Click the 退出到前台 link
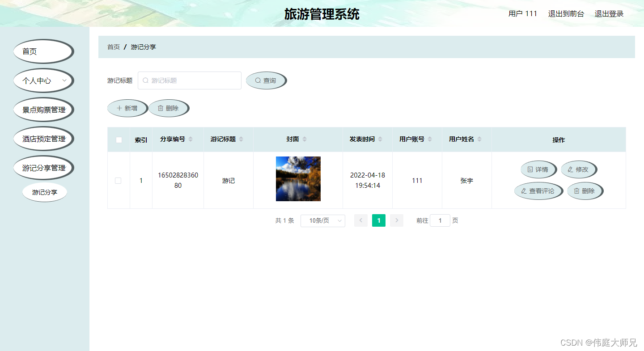The height and width of the screenshot is (351, 644). point(566,14)
